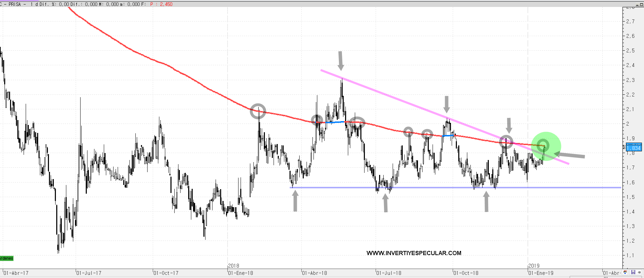Click the grey circle at the early 2018 peak
This screenshot has height=278, width=644.
pyautogui.click(x=258, y=111)
